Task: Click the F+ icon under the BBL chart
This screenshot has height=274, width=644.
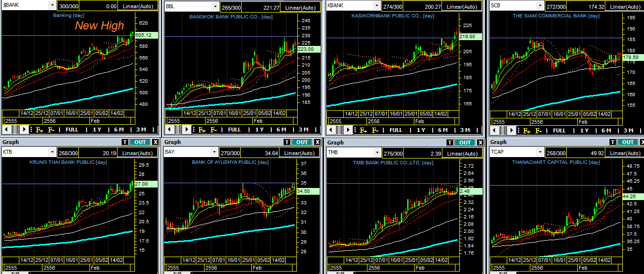Action: point(202,130)
